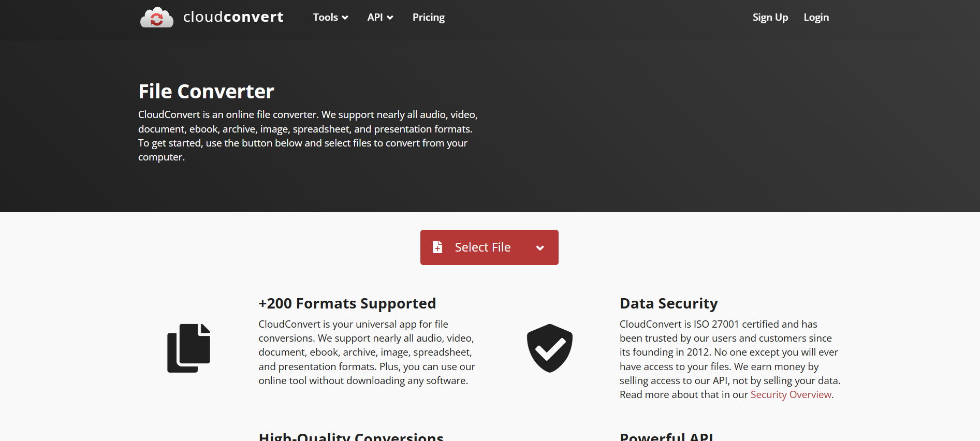
Task: Expand the Tools menu
Action: point(330,17)
